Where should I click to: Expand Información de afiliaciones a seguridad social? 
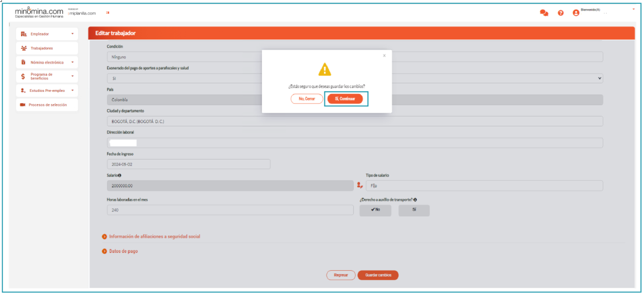(154, 236)
